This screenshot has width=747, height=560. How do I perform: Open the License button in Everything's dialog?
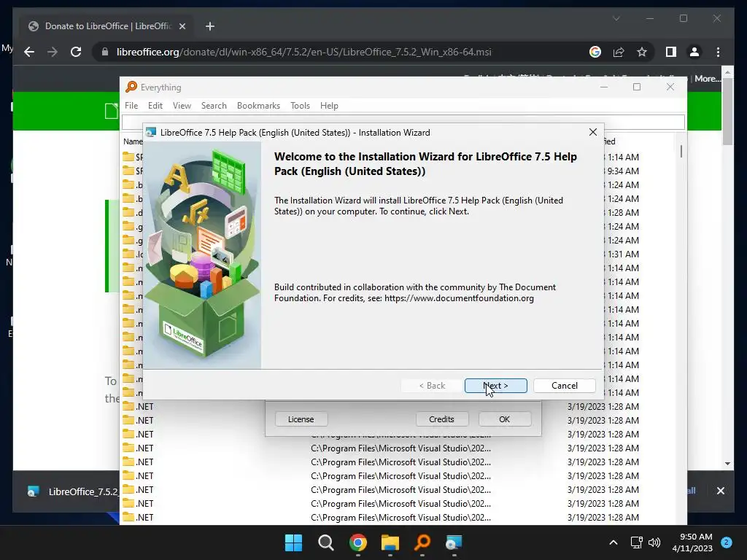coord(301,419)
